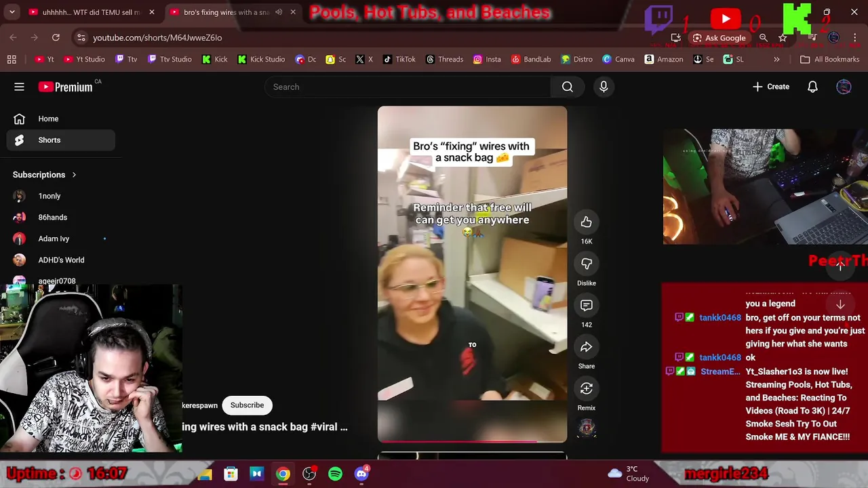
Task: Expand the Subscriptions section chevron
Action: (x=74, y=175)
